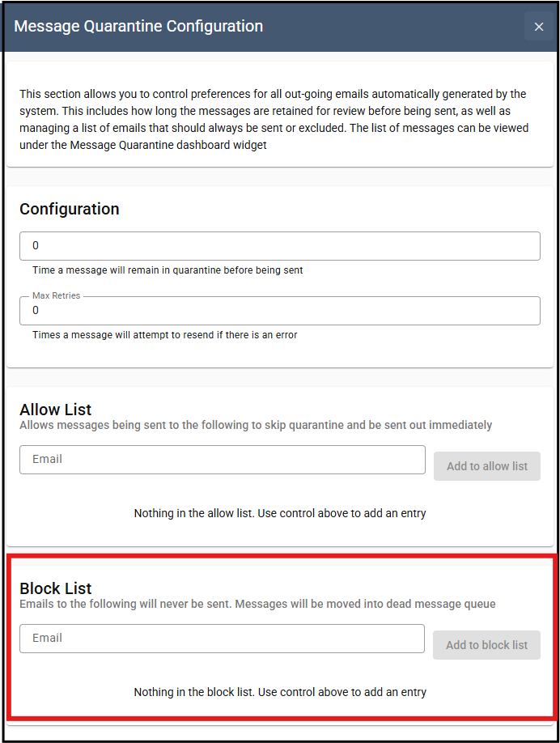Click the 'Nothing in the allow list' message
The image size is (560, 743).
280,513
